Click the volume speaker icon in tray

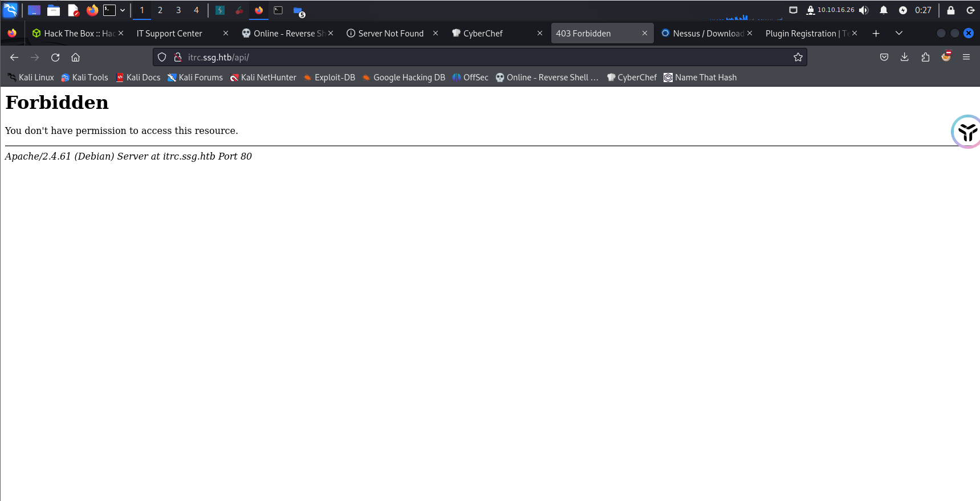click(x=864, y=10)
